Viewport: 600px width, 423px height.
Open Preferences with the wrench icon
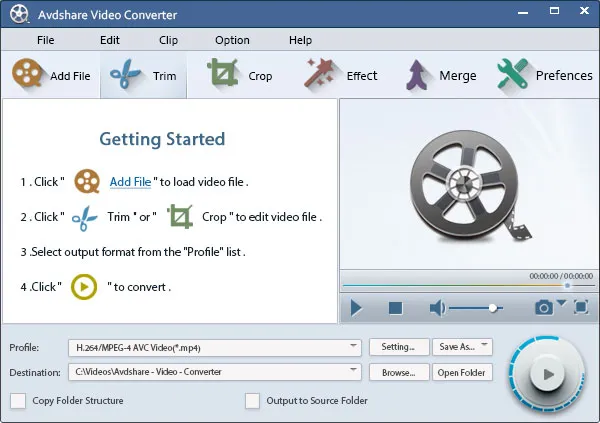(514, 75)
